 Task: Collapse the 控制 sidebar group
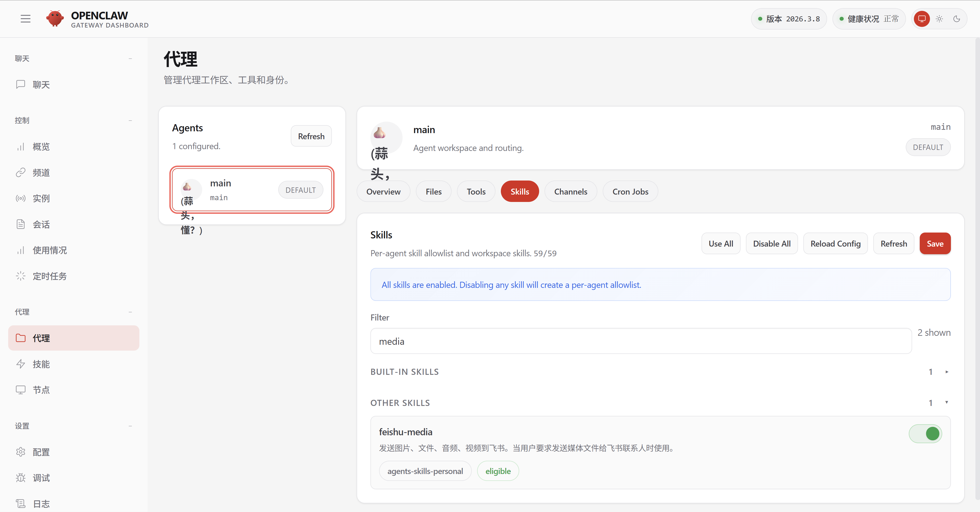point(130,121)
